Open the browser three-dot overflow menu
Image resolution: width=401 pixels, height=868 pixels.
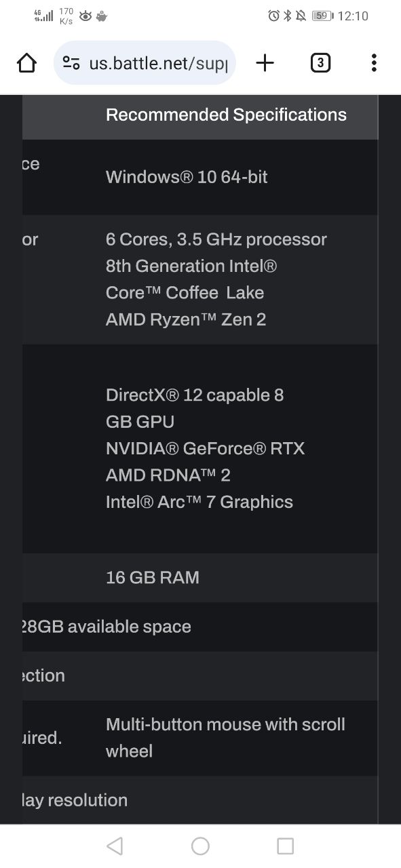(x=374, y=63)
